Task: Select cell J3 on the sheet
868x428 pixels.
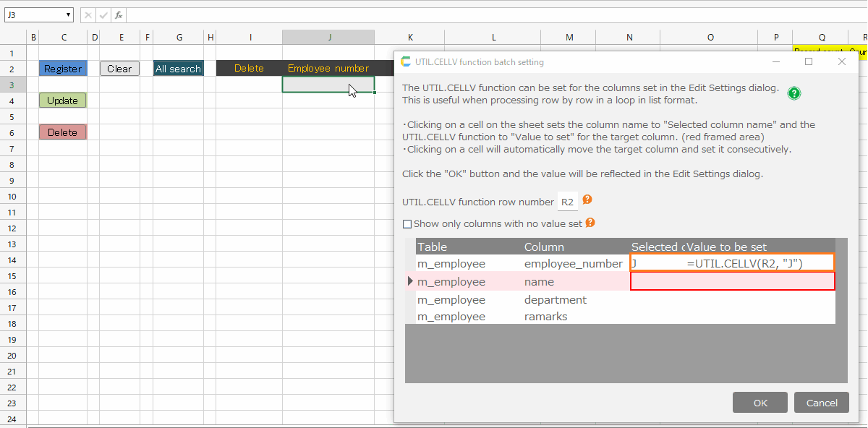Action: 328,85
